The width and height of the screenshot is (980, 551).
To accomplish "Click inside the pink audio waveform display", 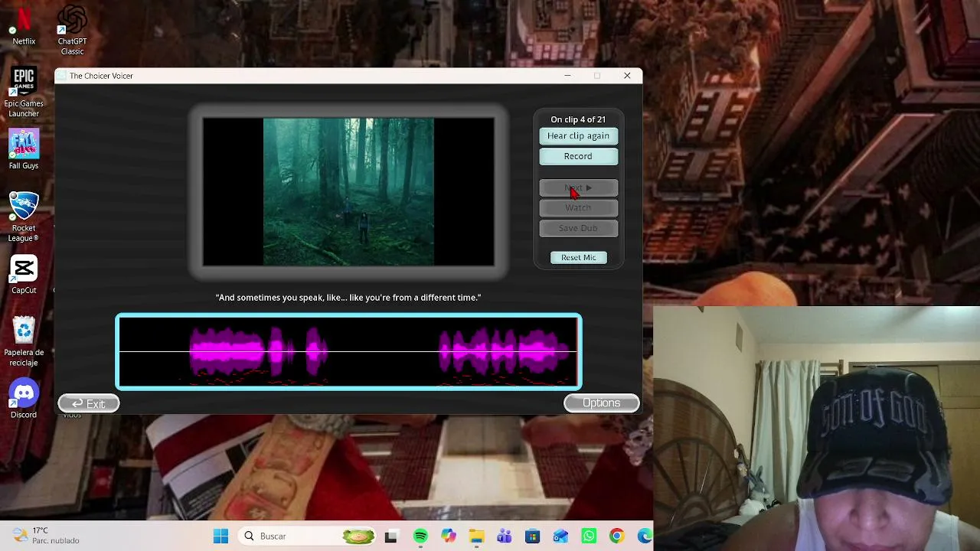I will pyautogui.click(x=348, y=352).
